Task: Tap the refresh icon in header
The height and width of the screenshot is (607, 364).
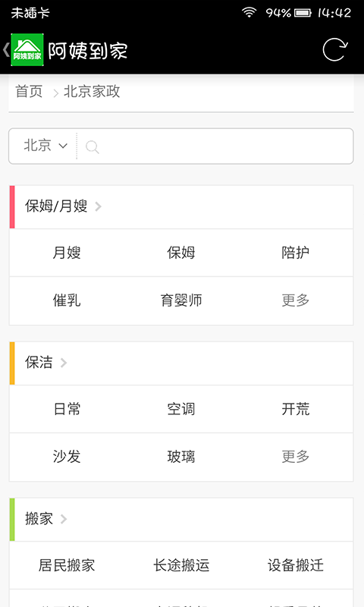Action: (335, 49)
